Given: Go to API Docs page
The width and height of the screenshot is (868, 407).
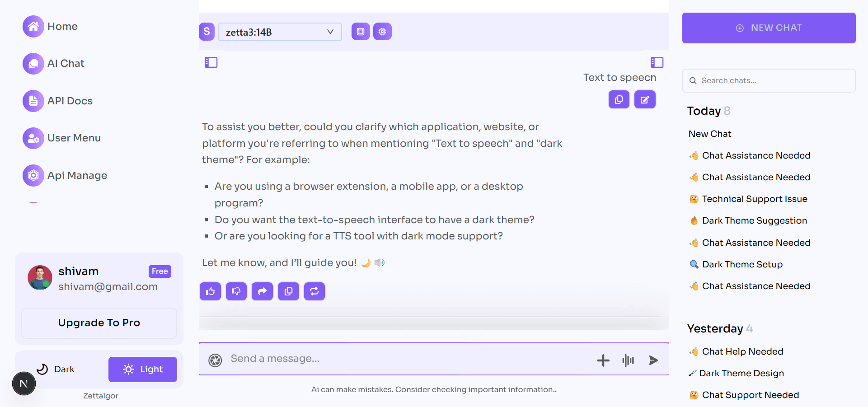Looking at the screenshot, I should [70, 101].
